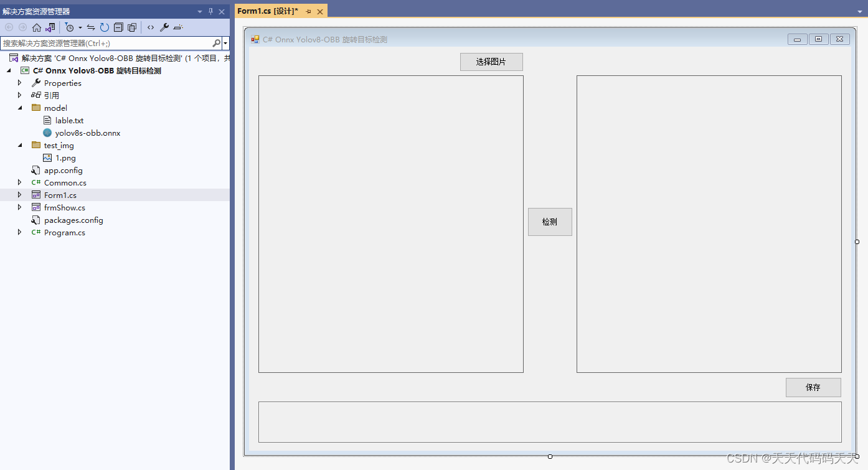Click the Properties wrench icon
Image resolution: width=868 pixels, height=470 pixels.
tap(164, 27)
